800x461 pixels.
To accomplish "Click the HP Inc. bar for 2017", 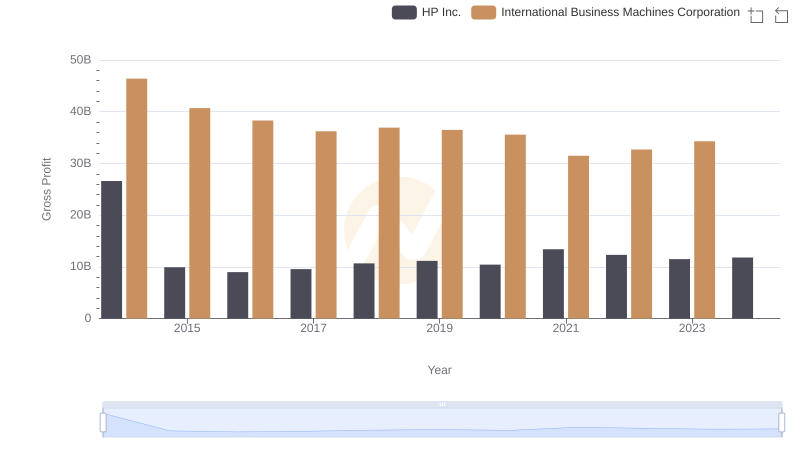I will click(x=301, y=294).
